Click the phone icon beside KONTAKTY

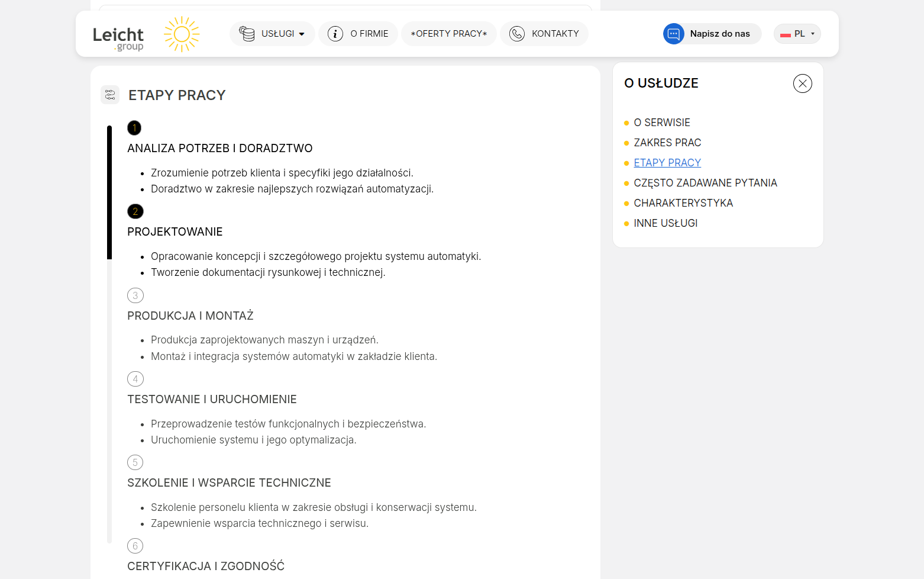517,34
